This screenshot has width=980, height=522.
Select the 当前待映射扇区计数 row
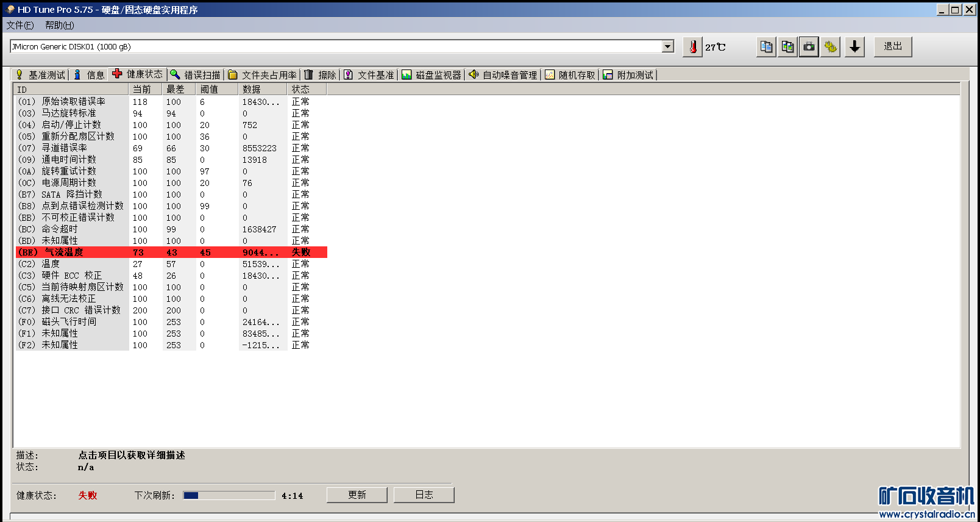pos(171,287)
